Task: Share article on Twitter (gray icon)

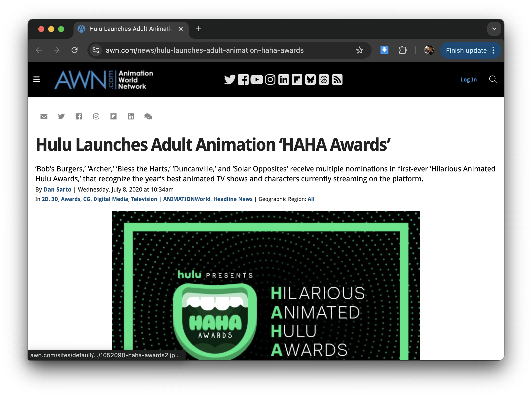Action: pyautogui.click(x=61, y=116)
